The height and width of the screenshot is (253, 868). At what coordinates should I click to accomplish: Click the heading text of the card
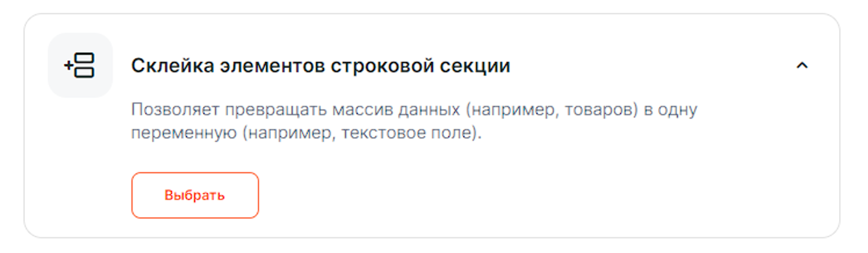click(321, 66)
